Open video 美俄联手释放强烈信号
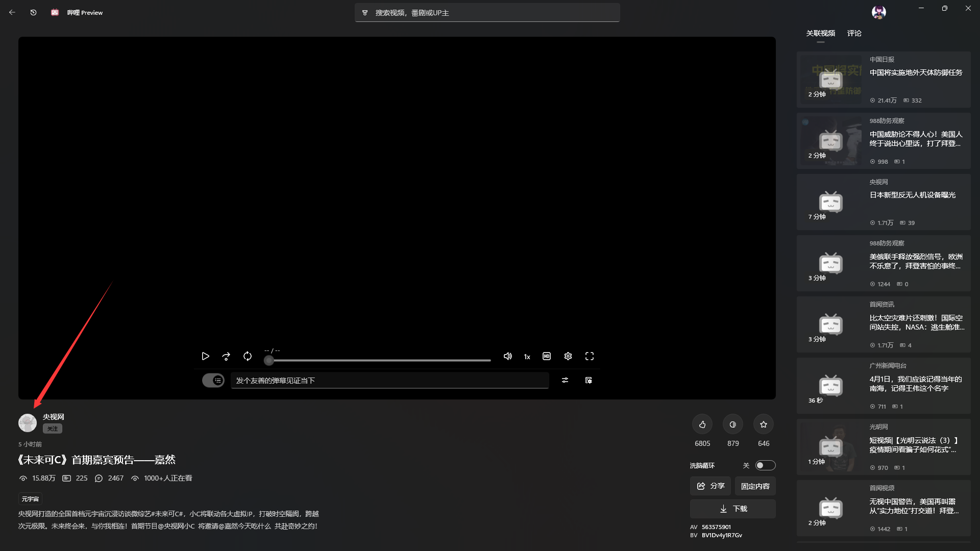Image resolution: width=980 pixels, height=551 pixels. (x=884, y=263)
